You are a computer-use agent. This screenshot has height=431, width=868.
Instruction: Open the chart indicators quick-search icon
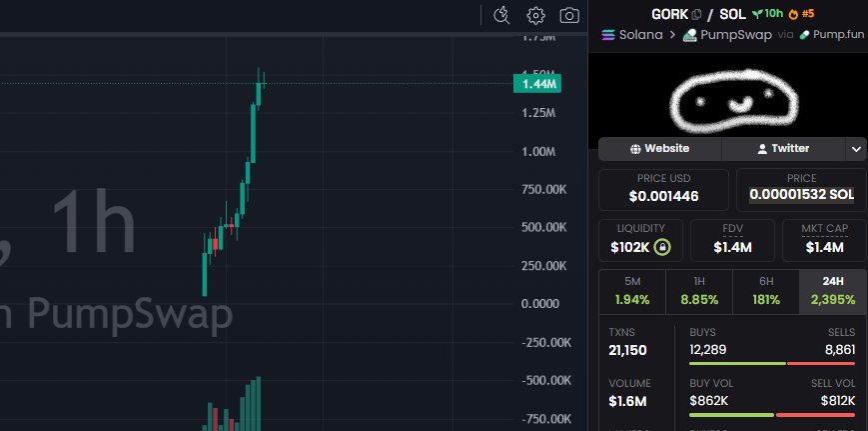[x=501, y=15]
